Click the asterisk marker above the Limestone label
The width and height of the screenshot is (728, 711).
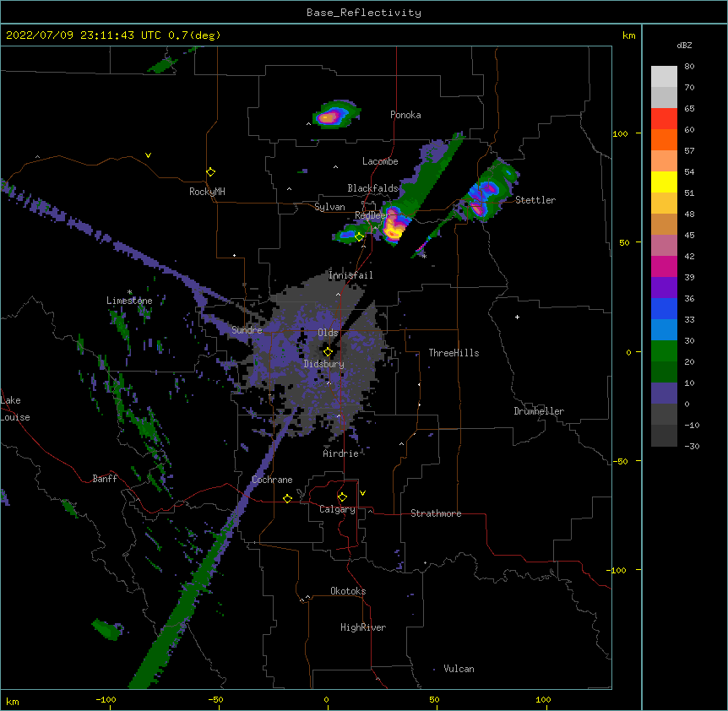(129, 292)
